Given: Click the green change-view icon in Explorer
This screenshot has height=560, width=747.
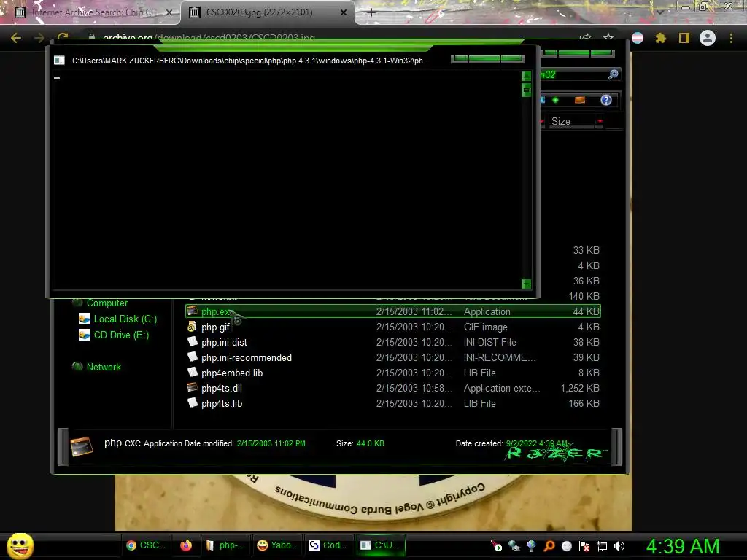Looking at the screenshot, I should click(555, 100).
